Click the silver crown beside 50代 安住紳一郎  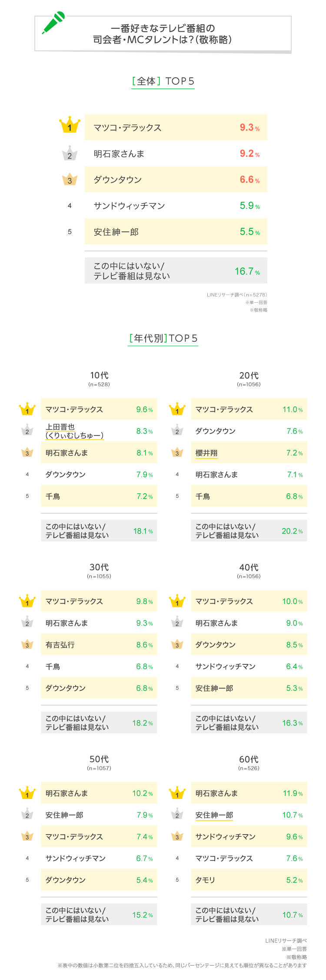[27, 814]
